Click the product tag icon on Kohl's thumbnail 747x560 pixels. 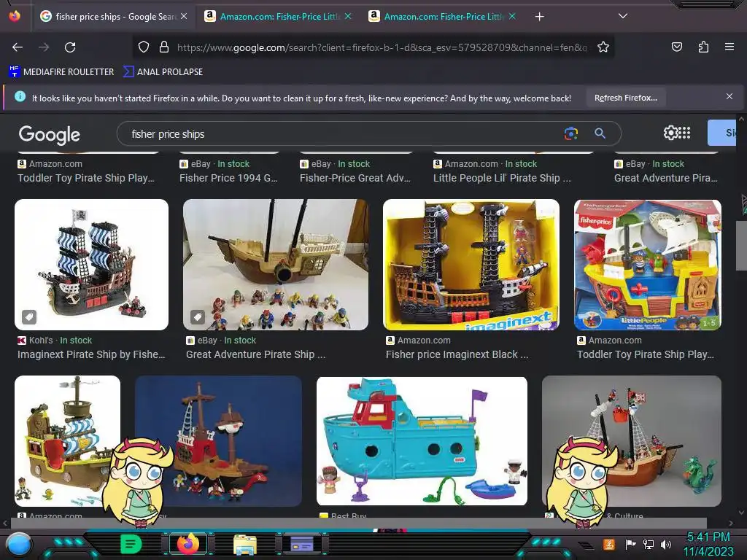point(29,316)
